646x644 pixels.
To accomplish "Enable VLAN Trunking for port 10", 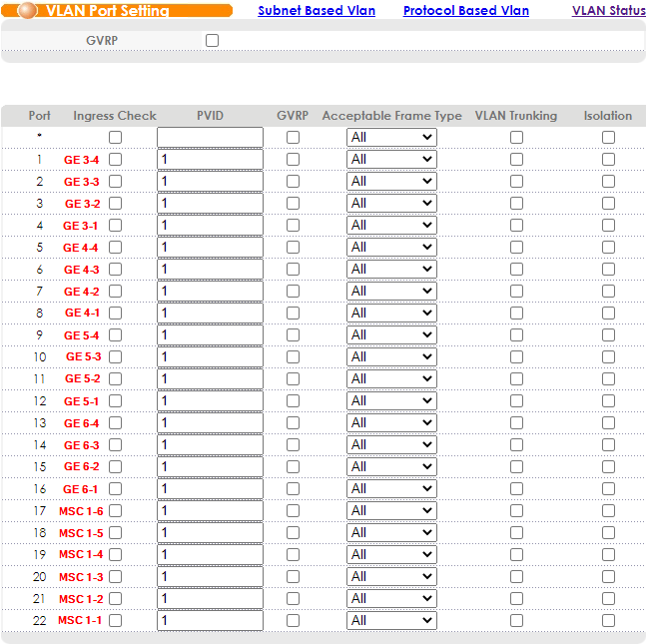I will (516, 357).
